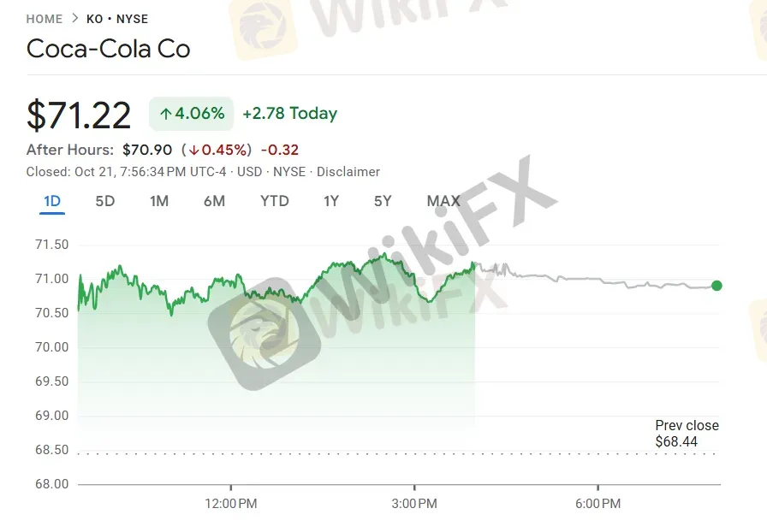767x532 pixels.
Task: Select the 1D time range tab
Action: click(52, 202)
